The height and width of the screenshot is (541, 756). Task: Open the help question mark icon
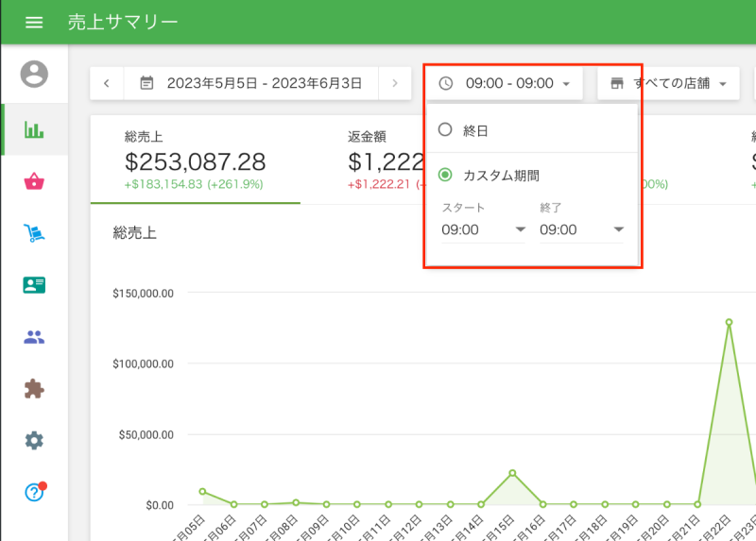click(34, 492)
